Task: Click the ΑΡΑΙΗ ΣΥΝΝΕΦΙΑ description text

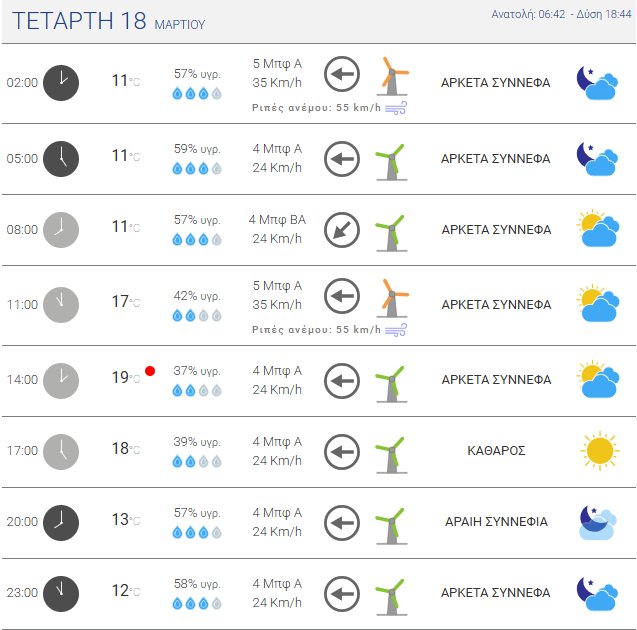Action: coord(496,522)
